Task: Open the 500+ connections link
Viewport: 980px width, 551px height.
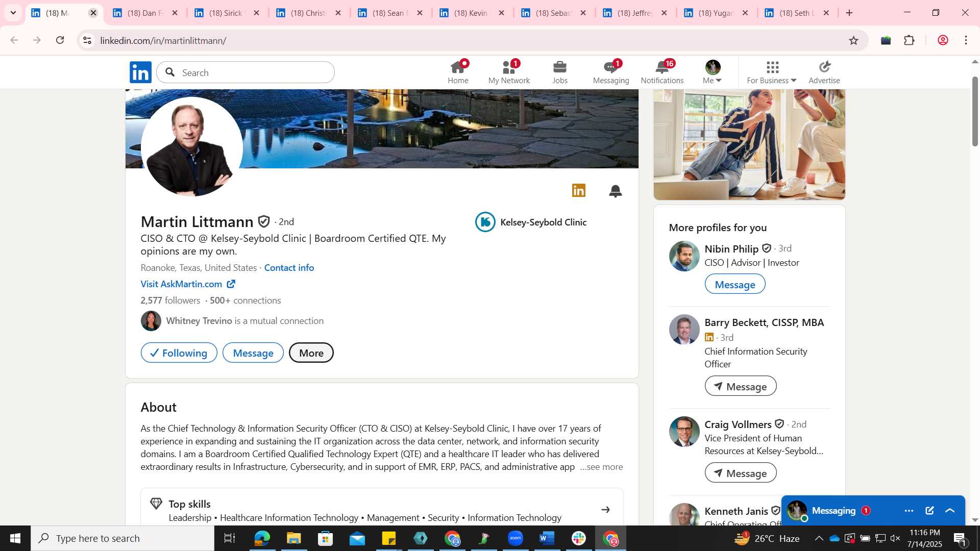Action: (x=245, y=300)
